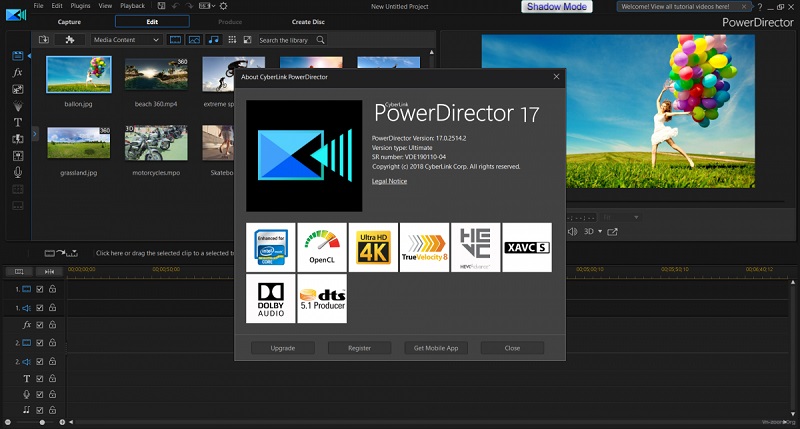Viewport: 800px width, 429px height.
Task: Open the Playback menu
Action: click(133, 6)
